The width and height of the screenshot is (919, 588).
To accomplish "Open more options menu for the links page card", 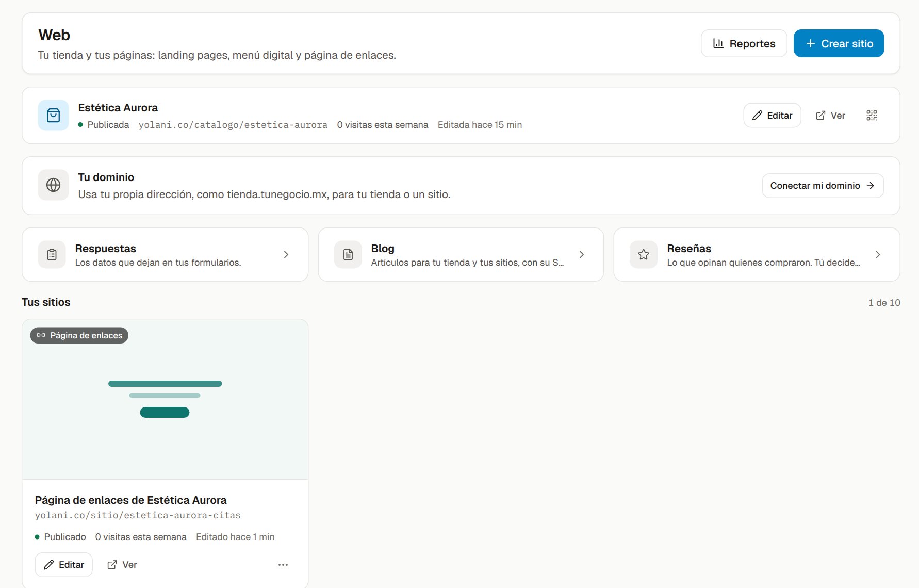I will point(283,564).
